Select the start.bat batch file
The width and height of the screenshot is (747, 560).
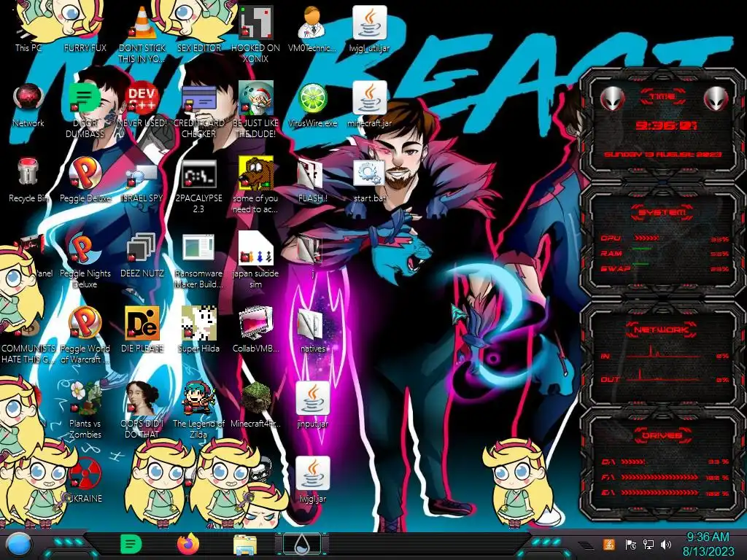(x=369, y=180)
